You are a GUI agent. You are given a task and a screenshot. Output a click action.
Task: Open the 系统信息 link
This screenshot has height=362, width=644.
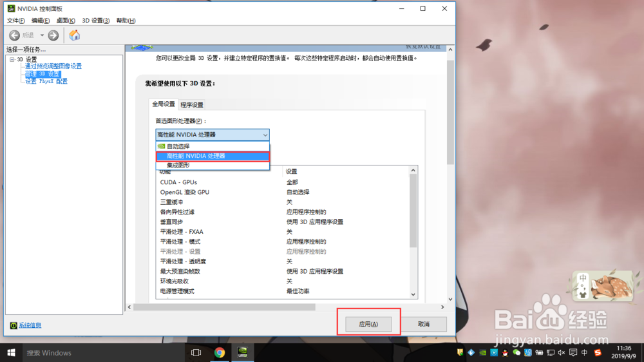(x=30, y=325)
